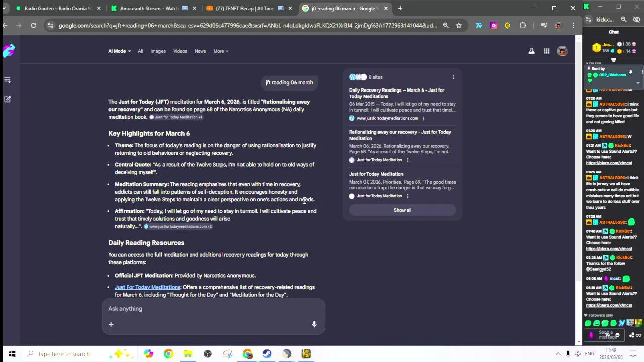Open the Windows notification center
The height and width of the screenshot is (362, 644).
tap(634, 354)
